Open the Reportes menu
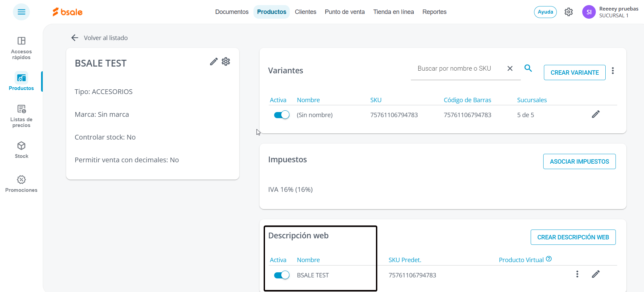 pyautogui.click(x=434, y=12)
